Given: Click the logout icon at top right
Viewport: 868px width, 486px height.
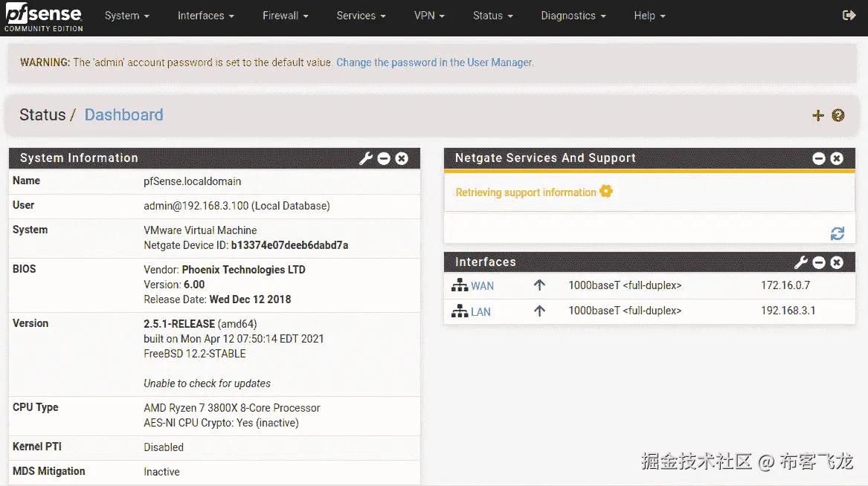Looking at the screenshot, I should tap(849, 15).
